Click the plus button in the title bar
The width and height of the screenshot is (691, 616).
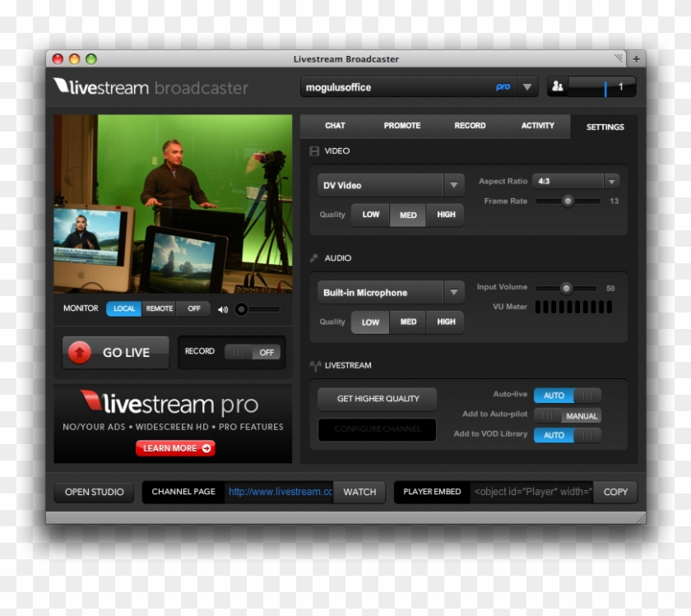click(x=636, y=59)
